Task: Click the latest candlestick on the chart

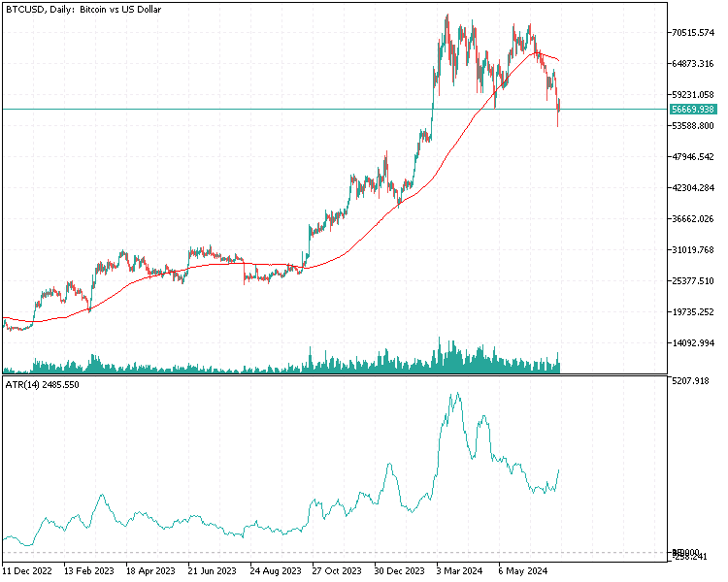Action: [558, 109]
